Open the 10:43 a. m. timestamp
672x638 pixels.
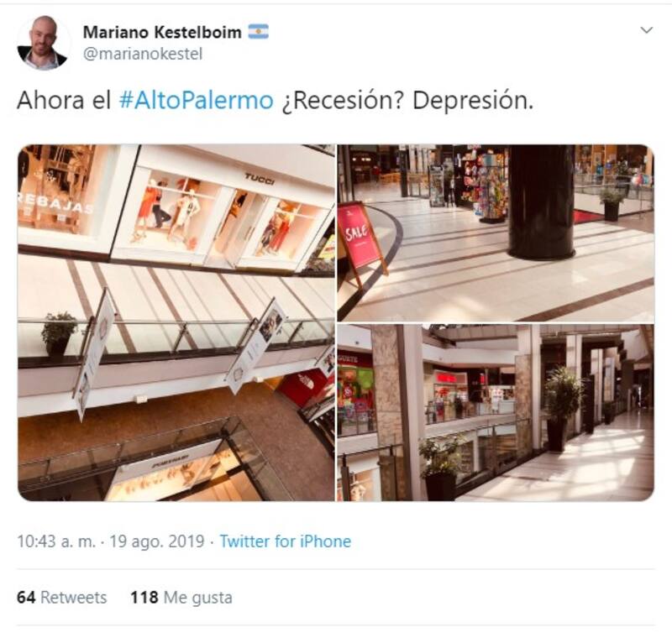(56, 541)
